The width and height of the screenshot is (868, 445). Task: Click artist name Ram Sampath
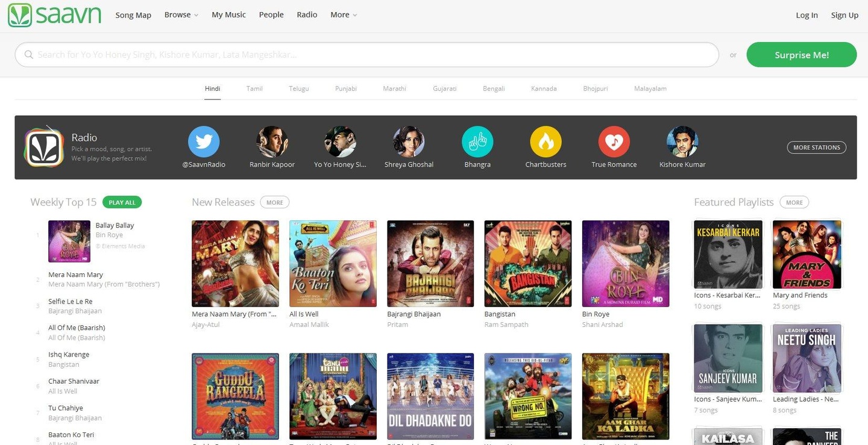(506, 325)
